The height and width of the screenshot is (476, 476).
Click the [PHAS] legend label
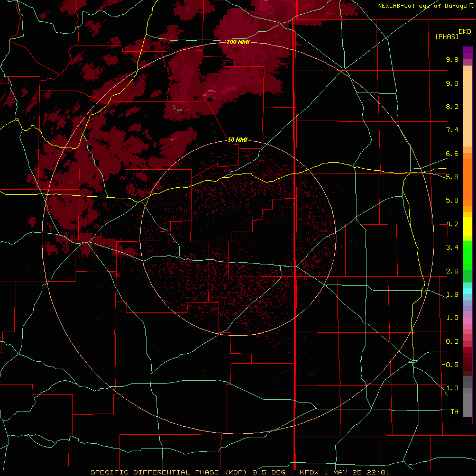(447, 36)
